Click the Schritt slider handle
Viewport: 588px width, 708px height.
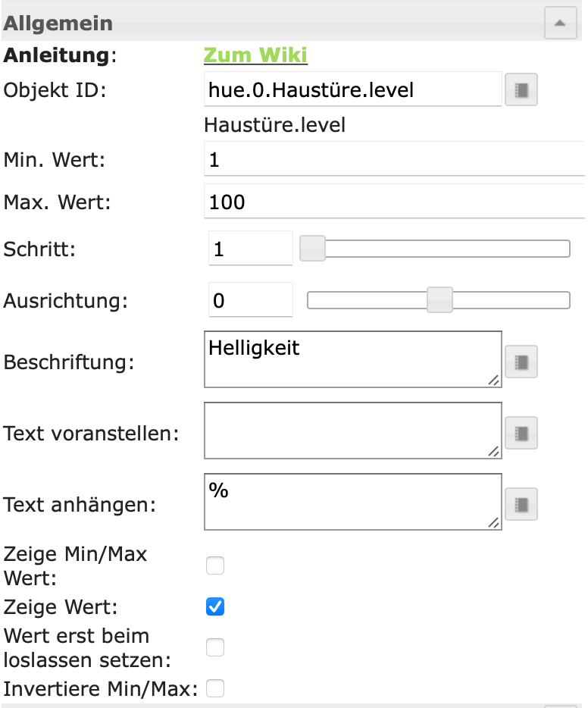pos(312,249)
